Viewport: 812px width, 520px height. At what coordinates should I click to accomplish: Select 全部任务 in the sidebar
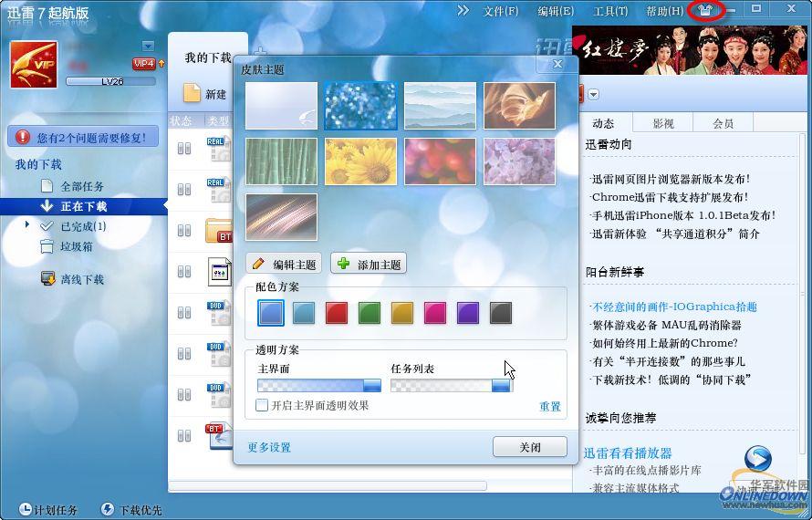pyautogui.click(x=82, y=186)
